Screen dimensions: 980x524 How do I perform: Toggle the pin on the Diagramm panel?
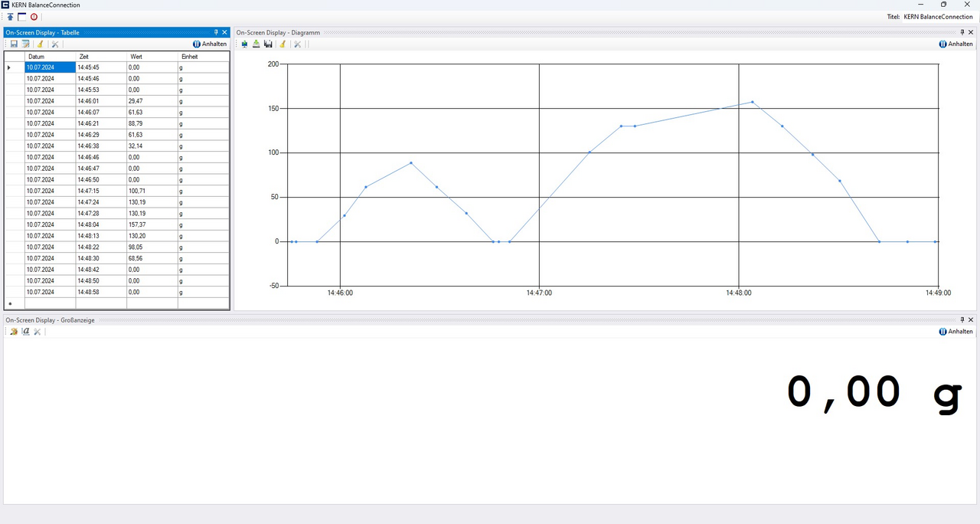tap(962, 32)
